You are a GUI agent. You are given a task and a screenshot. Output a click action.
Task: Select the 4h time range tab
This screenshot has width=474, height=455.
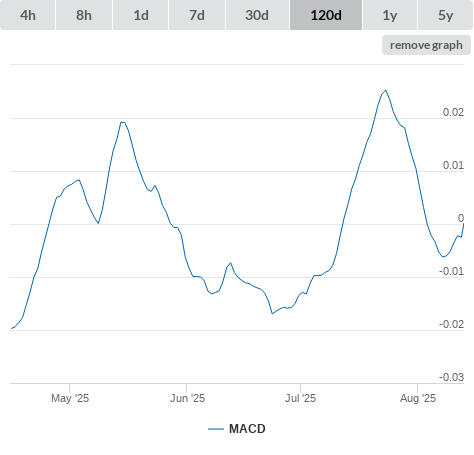(x=28, y=15)
